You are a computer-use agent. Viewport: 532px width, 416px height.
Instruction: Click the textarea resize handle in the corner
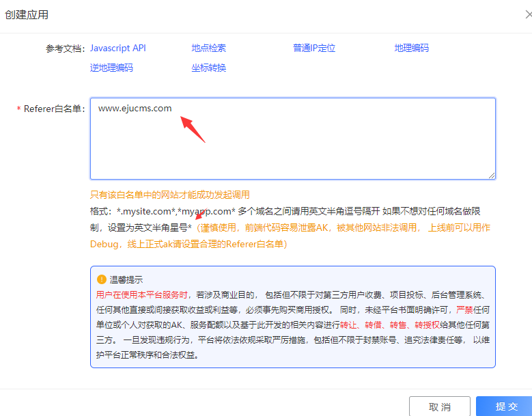491,175
